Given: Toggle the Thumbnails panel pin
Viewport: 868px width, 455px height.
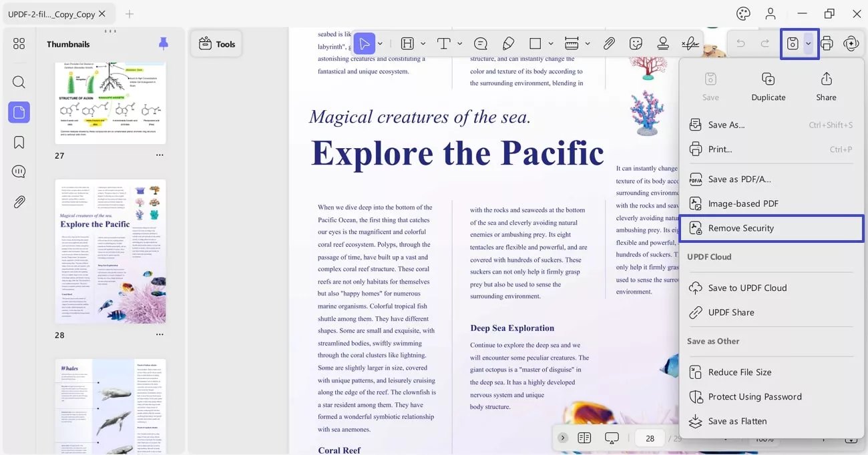Looking at the screenshot, I should (164, 44).
